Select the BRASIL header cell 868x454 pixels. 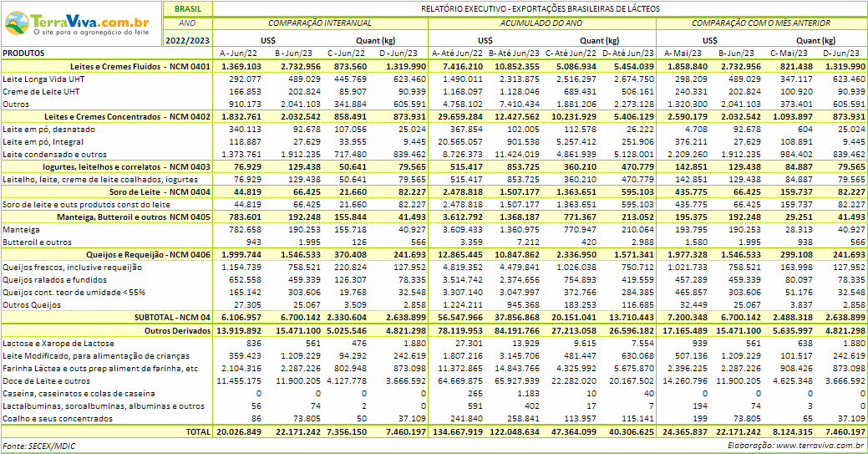[187, 8]
